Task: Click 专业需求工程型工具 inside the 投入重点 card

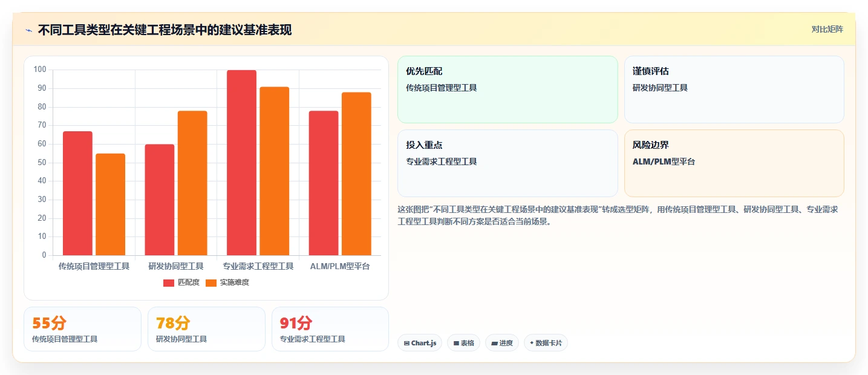Action: pyautogui.click(x=442, y=161)
